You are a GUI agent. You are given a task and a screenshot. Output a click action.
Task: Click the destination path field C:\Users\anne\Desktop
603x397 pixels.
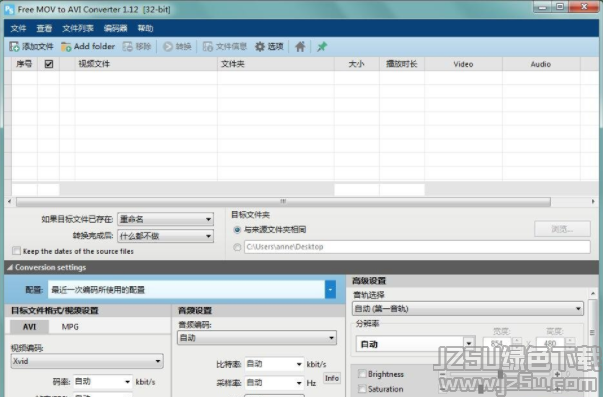[417, 247]
